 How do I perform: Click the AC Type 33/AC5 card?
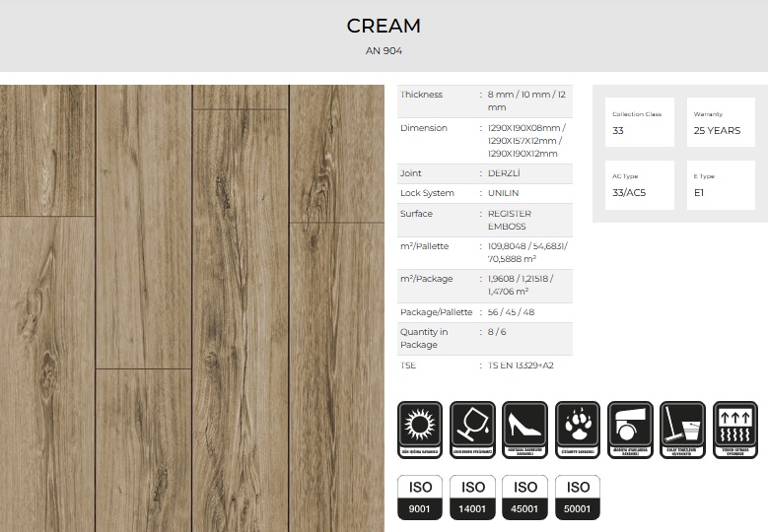(x=639, y=185)
